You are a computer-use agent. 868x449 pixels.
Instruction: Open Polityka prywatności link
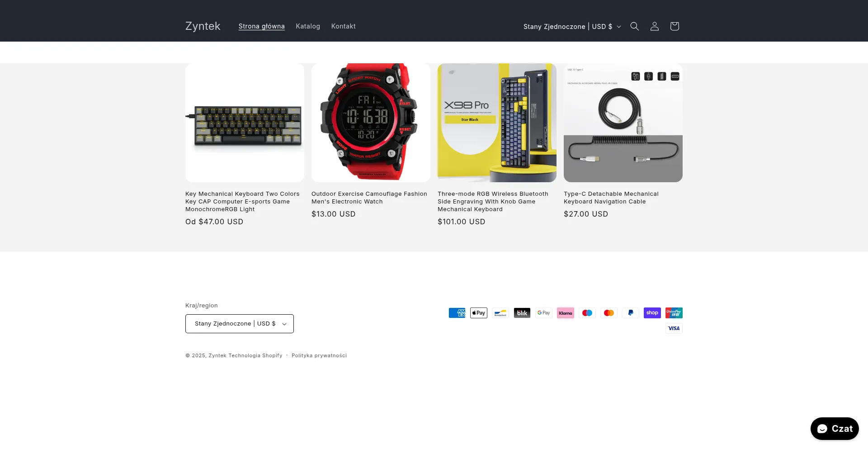(x=319, y=355)
